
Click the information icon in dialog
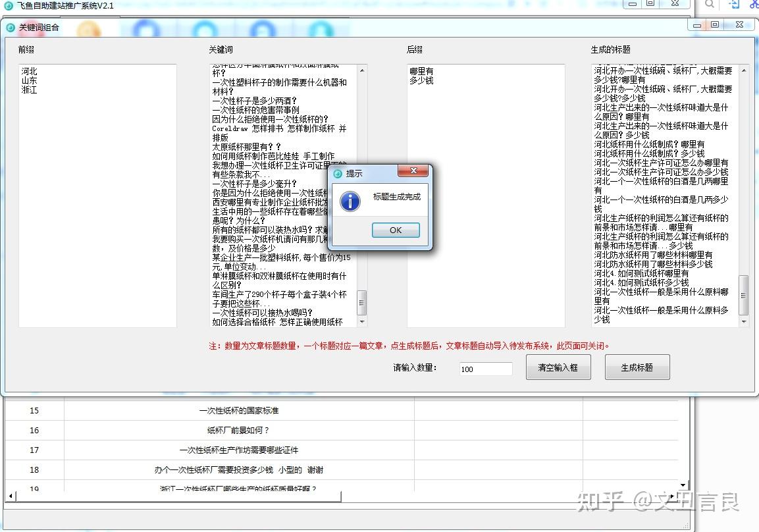pyautogui.click(x=350, y=201)
